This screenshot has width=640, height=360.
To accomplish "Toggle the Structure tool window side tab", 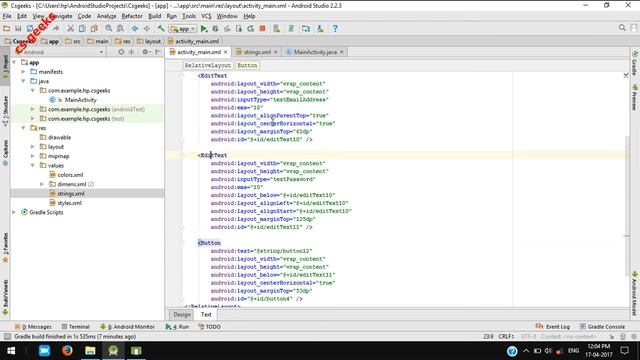I will click(x=5, y=110).
